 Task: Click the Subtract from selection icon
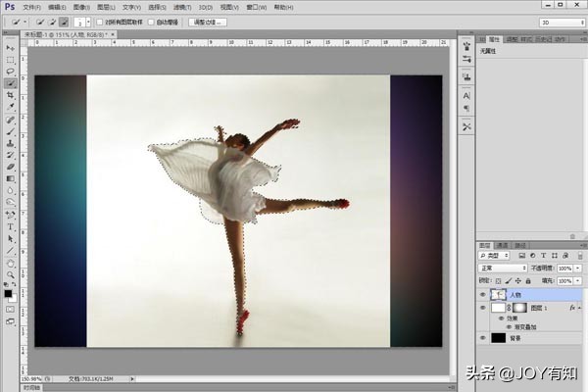64,21
